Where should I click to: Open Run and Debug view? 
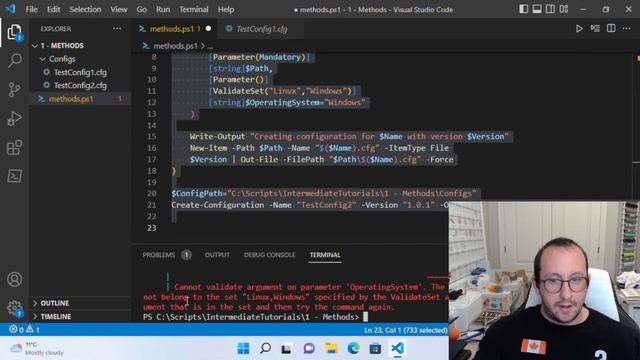click(14, 118)
